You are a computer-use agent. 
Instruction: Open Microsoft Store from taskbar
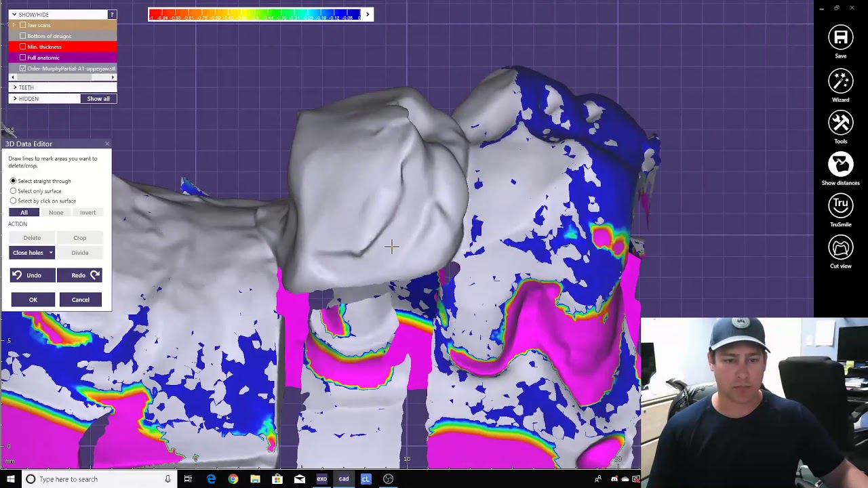(x=277, y=479)
